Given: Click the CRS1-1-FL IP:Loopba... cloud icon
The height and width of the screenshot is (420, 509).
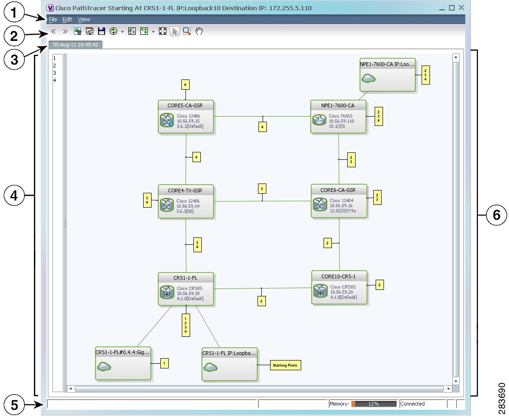Looking at the screenshot, I should (211, 367).
